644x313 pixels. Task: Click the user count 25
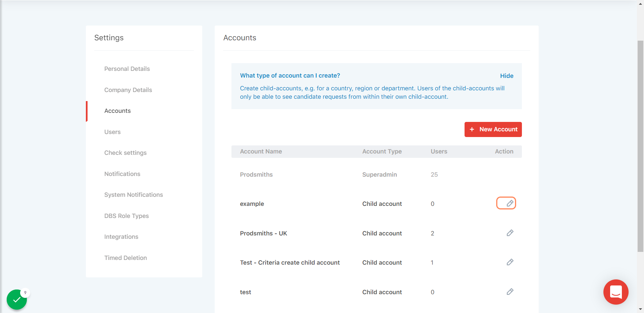pos(434,175)
